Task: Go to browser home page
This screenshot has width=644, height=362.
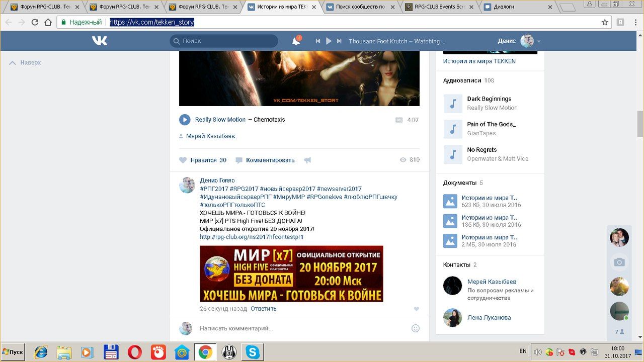Action: pos(48,22)
